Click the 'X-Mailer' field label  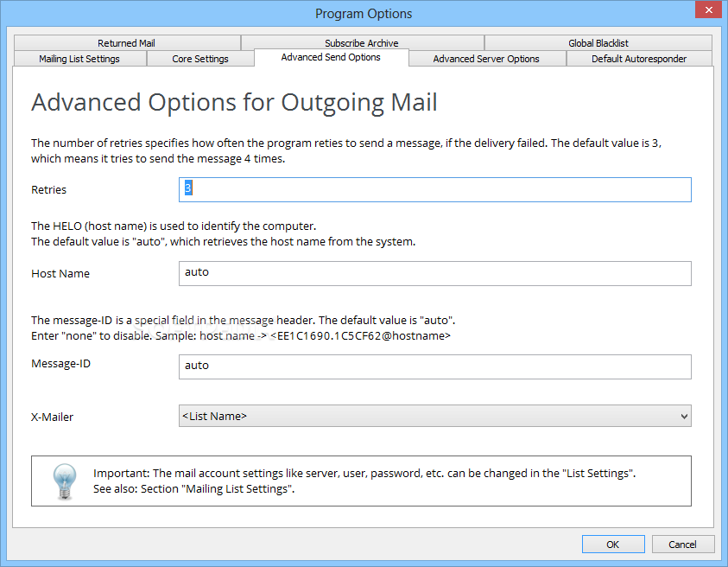coord(52,417)
